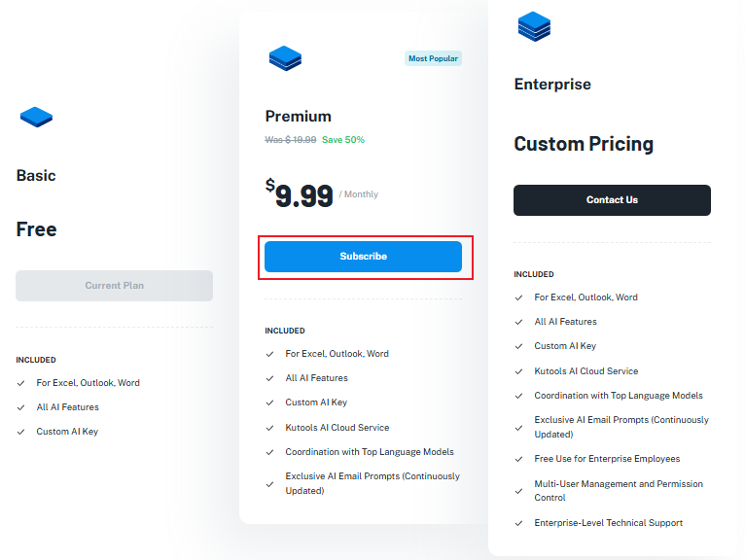Click the Basic plan single-layer icon
Image resolution: width=745 pixels, height=560 pixels.
(x=36, y=118)
